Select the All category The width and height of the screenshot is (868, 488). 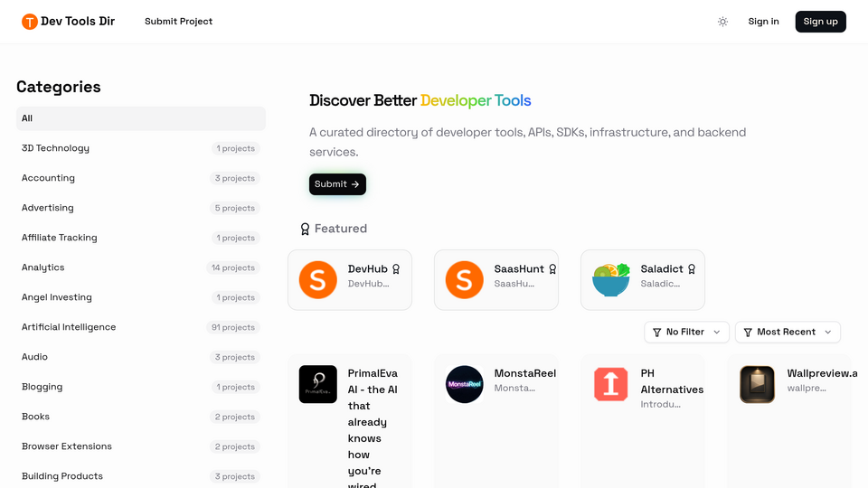141,118
